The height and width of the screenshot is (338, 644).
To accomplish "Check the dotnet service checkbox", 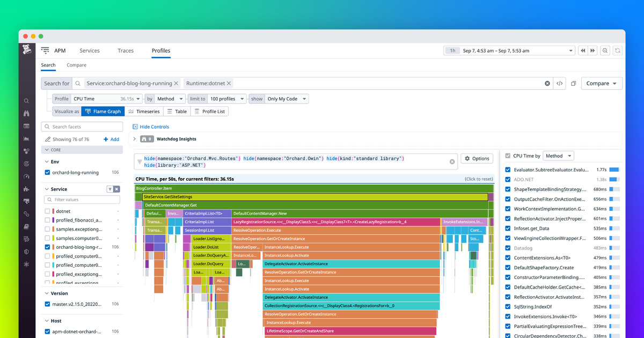I will click(x=48, y=211).
